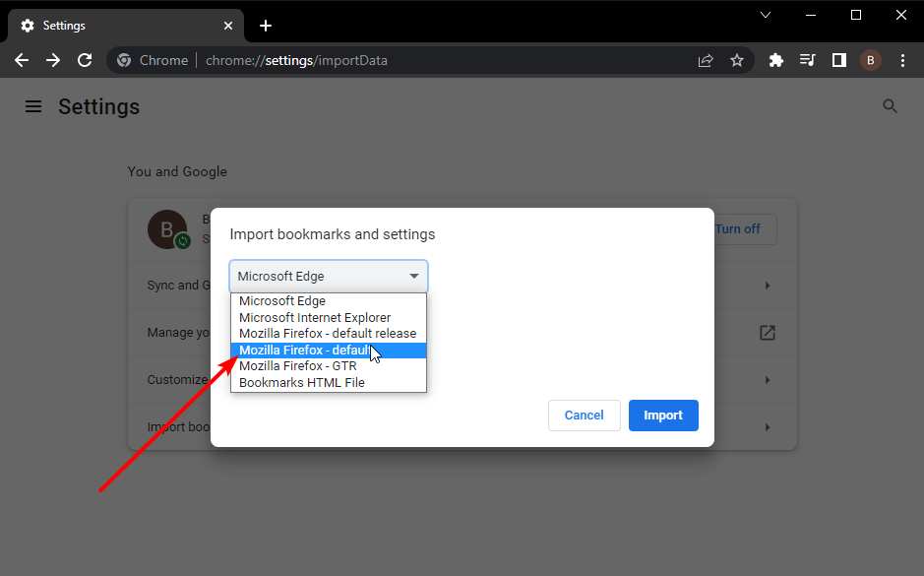Go back using the browser back arrow
The width and height of the screenshot is (924, 576).
[x=22, y=60]
